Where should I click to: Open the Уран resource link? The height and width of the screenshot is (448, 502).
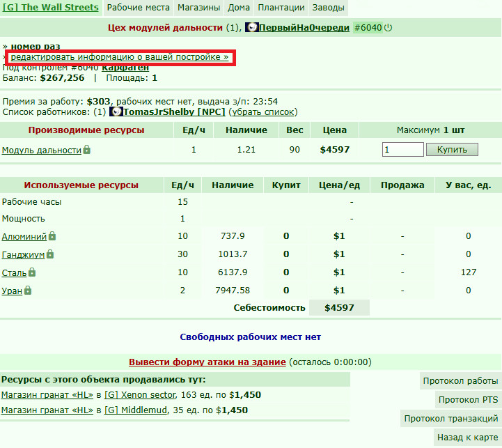(x=12, y=291)
